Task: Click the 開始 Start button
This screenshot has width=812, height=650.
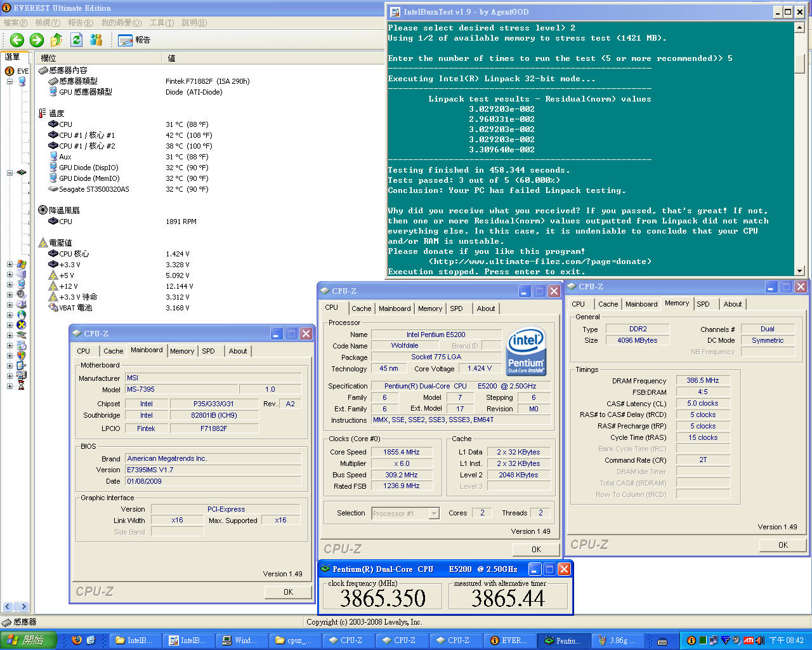Action: tap(29, 640)
